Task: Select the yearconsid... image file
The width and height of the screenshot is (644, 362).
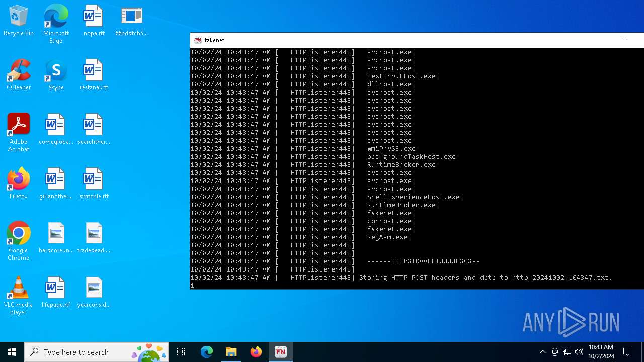Action: click(x=94, y=293)
